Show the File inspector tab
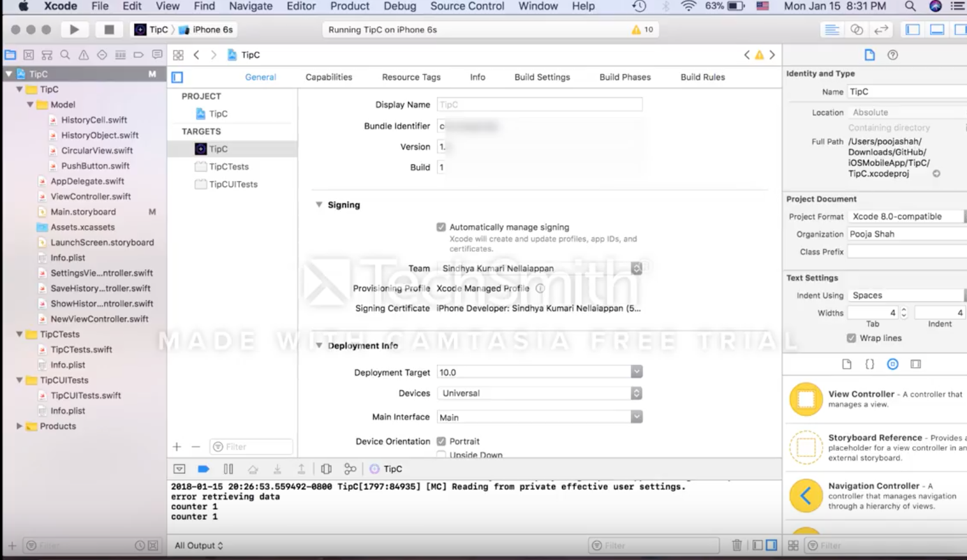 point(869,55)
